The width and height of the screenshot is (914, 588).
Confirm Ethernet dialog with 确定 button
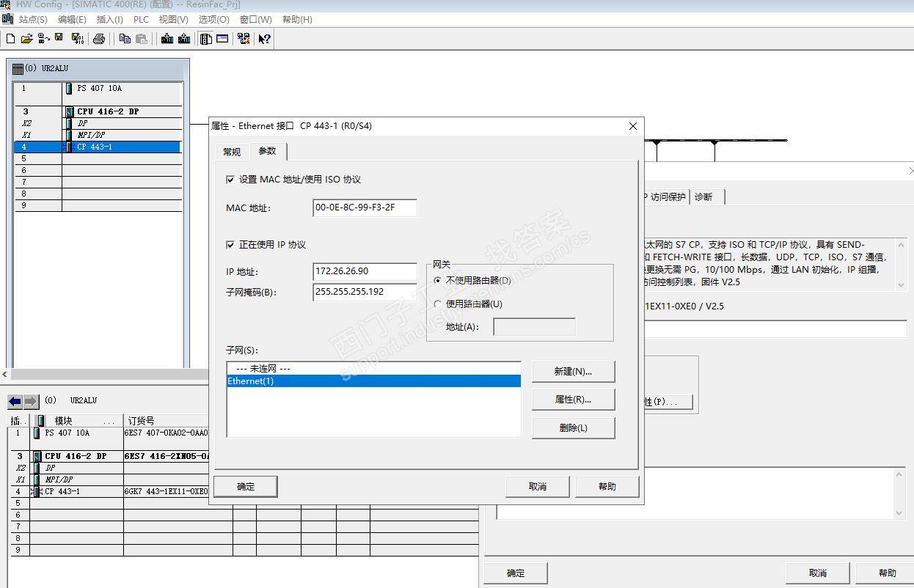(246, 487)
